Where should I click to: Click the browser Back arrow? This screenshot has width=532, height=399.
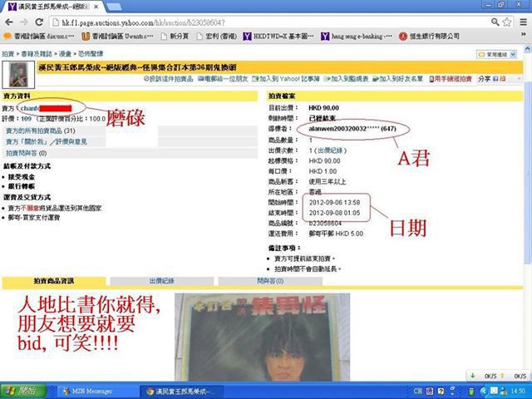[x=9, y=22]
